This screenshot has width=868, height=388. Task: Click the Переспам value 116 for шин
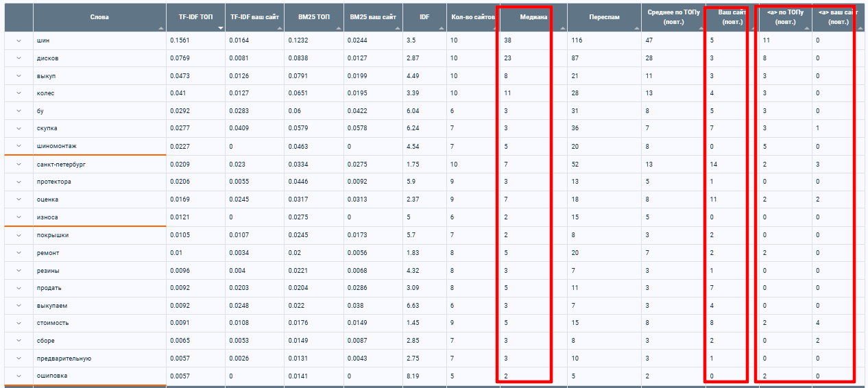click(577, 40)
